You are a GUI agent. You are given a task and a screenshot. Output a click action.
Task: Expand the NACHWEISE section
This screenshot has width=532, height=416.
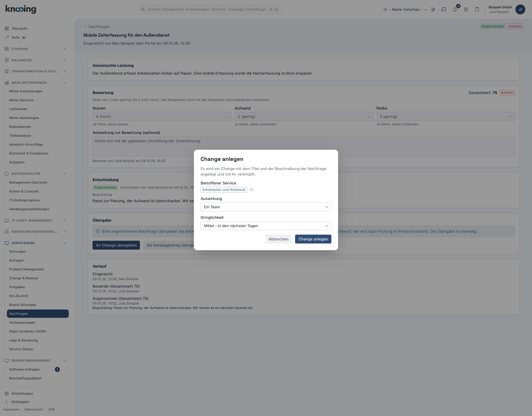coord(36,60)
